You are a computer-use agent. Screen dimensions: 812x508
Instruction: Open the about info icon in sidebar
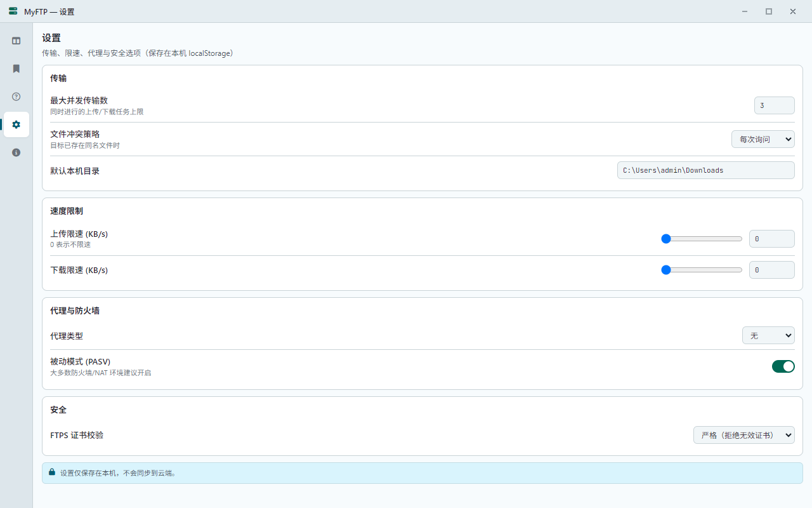pyautogui.click(x=16, y=152)
